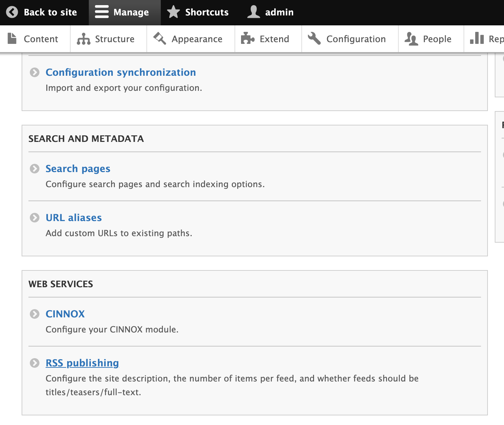Image resolution: width=504 pixels, height=425 pixels.
Task: Click arrow bullet beside Search pages
Action: click(35, 169)
